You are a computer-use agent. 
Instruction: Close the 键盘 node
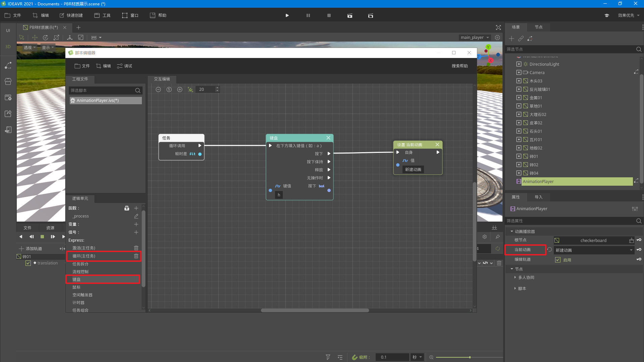coord(328,138)
